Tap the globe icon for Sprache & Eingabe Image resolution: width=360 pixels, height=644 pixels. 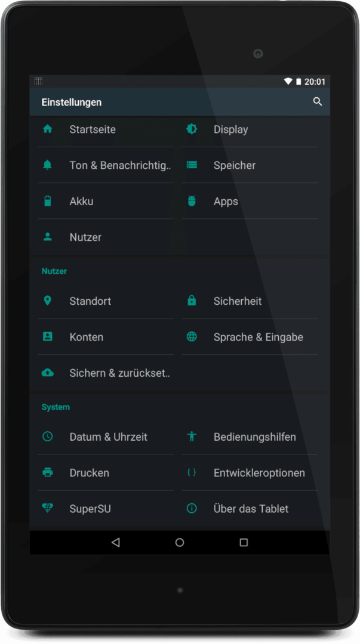click(192, 336)
